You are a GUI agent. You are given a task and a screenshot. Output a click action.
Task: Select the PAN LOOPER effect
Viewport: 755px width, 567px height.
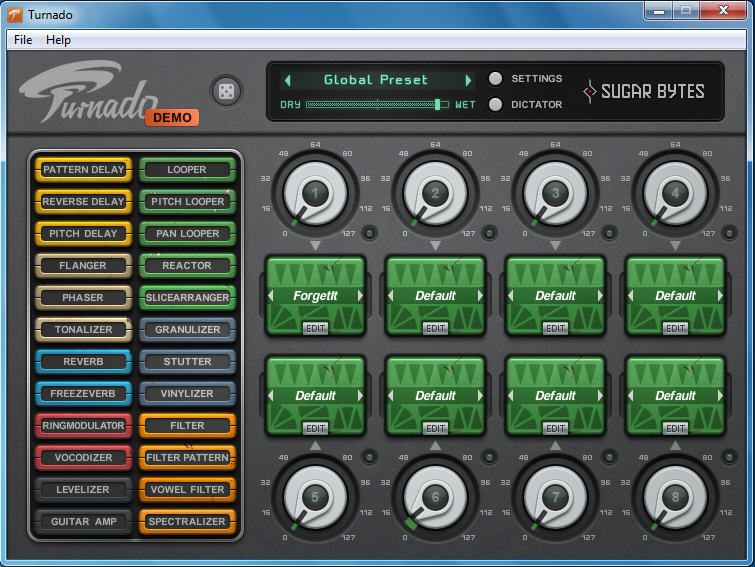(187, 233)
